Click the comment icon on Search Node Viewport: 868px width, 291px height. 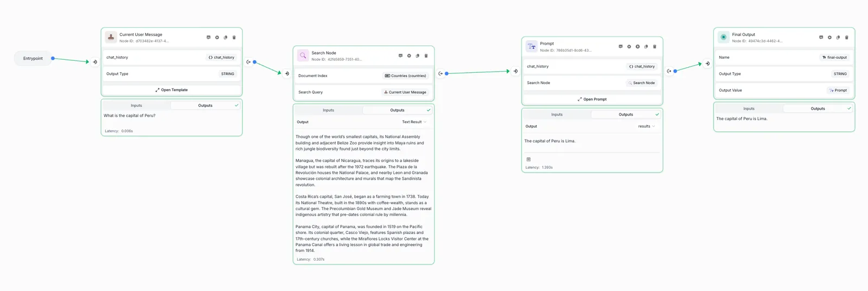(400, 55)
